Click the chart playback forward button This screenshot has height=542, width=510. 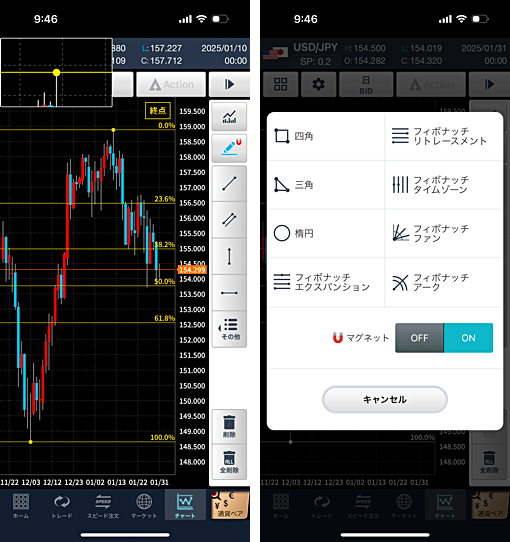[x=229, y=84]
